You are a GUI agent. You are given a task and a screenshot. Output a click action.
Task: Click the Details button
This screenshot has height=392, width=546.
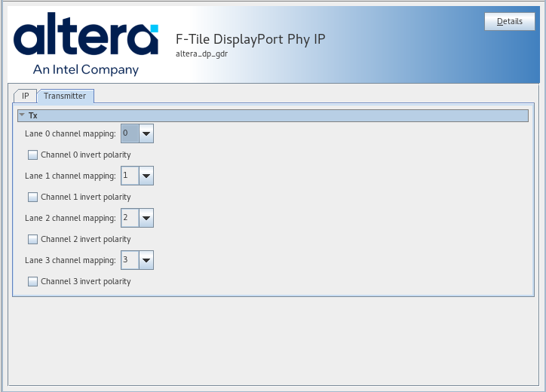(x=510, y=22)
